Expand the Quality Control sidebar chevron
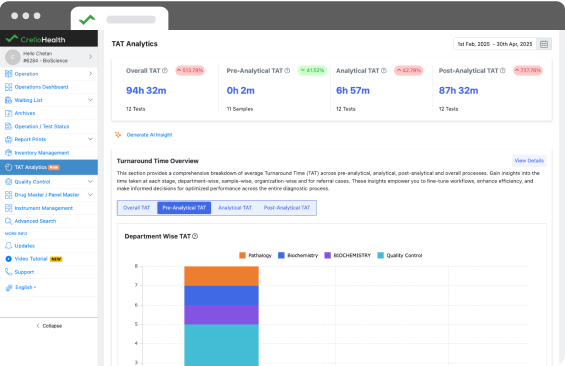 (90, 182)
